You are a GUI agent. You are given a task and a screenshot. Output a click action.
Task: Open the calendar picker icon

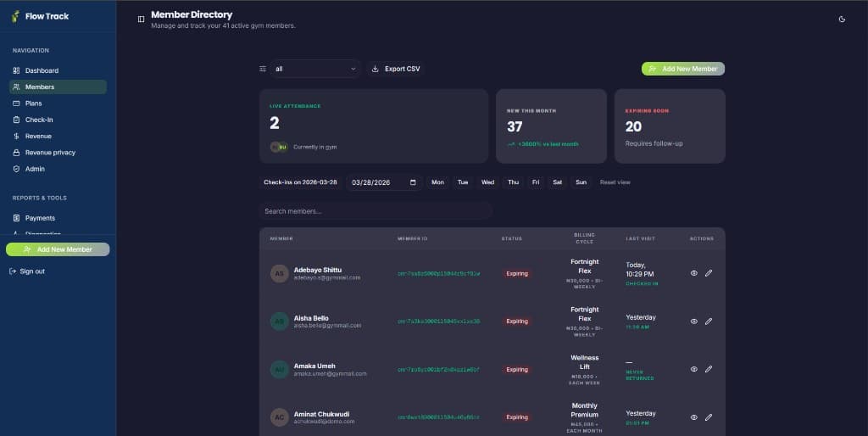pyautogui.click(x=413, y=182)
